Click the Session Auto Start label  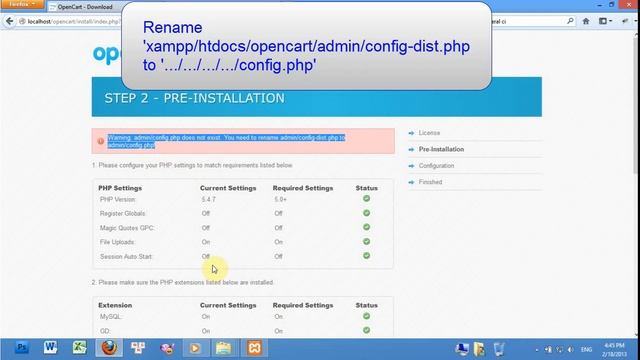[126, 257]
